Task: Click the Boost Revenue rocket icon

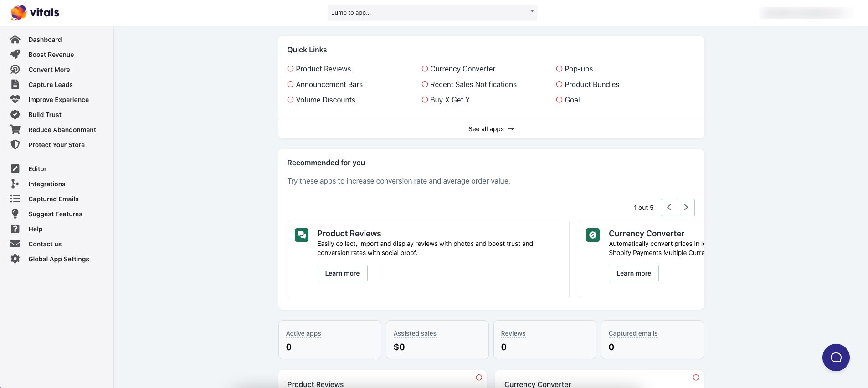Action: [x=15, y=55]
